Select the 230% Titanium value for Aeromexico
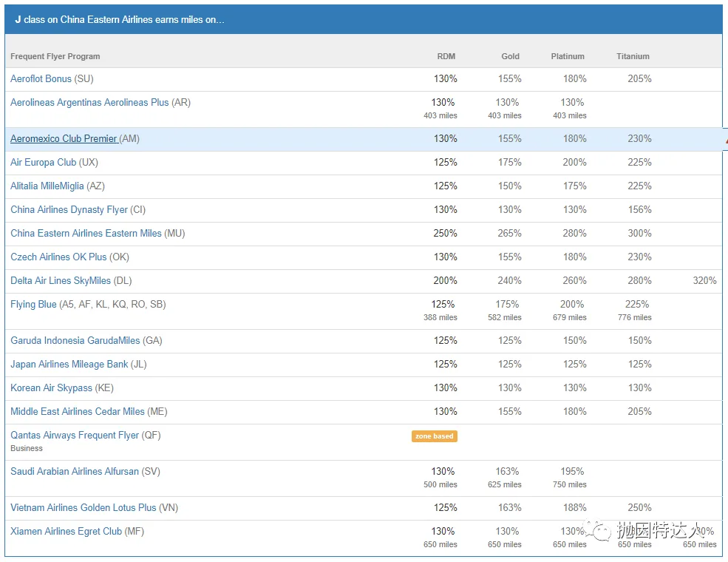728x562 pixels. click(640, 139)
